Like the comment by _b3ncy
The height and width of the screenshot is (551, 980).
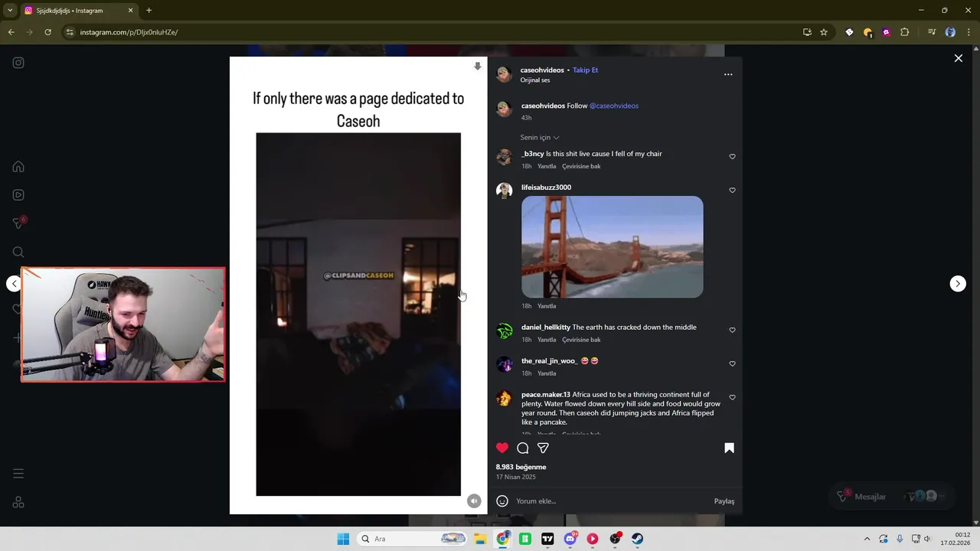pyautogui.click(x=732, y=157)
